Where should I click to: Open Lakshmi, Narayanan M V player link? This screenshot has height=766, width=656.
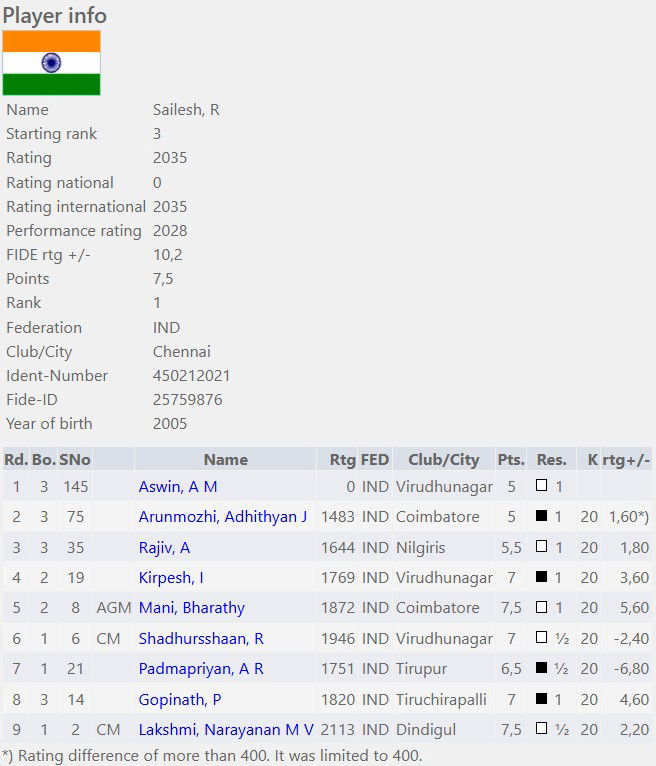[x=225, y=730]
